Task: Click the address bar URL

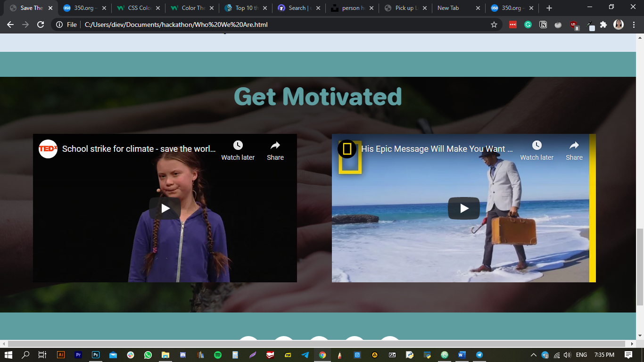Action: [x=176, y=25]
